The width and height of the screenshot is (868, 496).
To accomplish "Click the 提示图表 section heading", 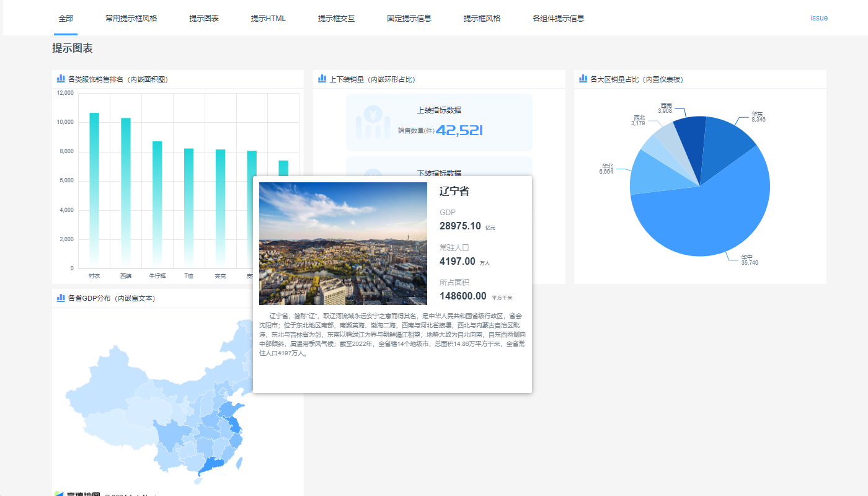I will point(72,48).
